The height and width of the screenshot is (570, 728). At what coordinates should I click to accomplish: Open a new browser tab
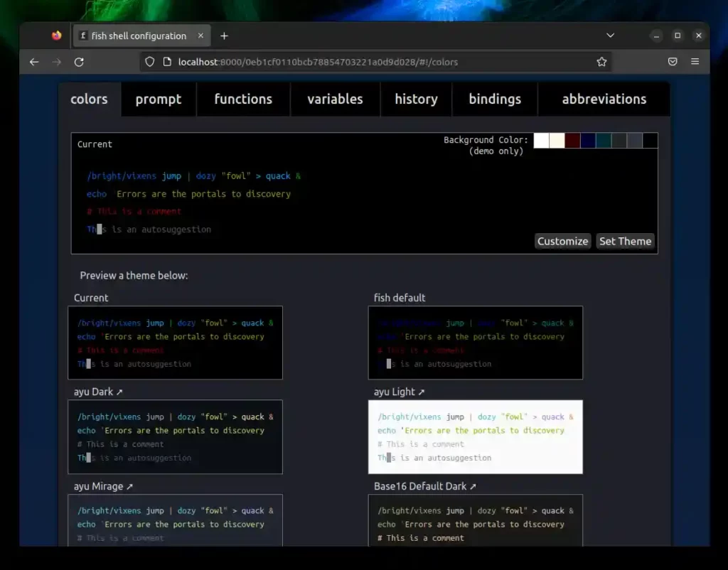(x=224, y=36)
